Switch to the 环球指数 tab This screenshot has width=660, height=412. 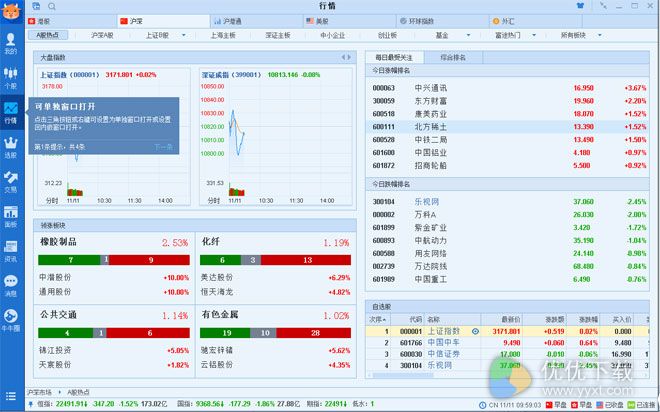pyautogui.click(x=442, y=21)
